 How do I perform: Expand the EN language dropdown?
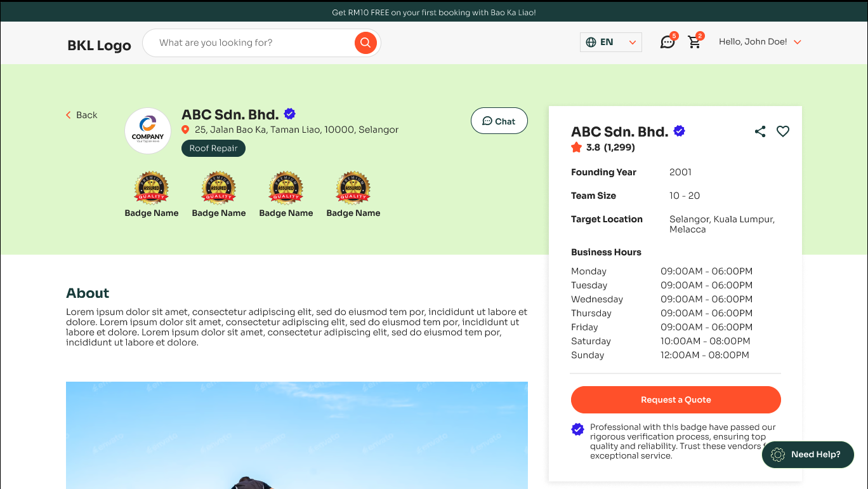[610, 43]
